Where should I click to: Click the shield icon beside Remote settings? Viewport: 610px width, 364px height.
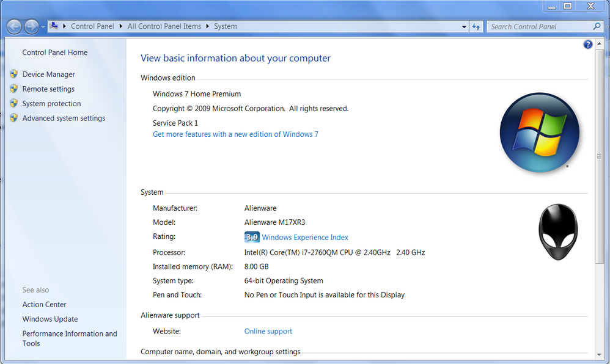tap(13, 89)
